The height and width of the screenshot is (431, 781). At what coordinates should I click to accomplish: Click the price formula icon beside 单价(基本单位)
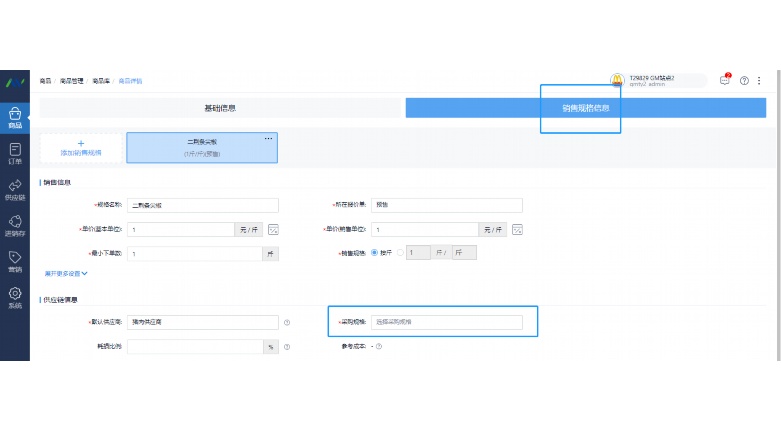pyautogui.click(x=273, y=230)
